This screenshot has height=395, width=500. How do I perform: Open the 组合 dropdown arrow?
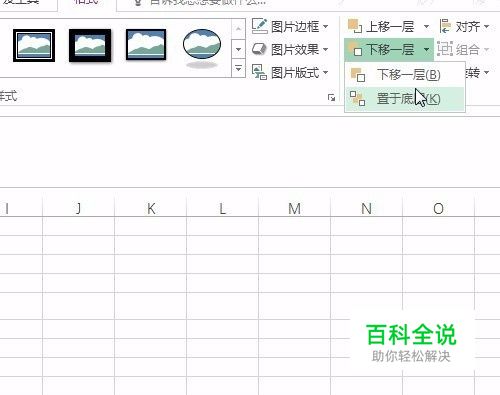486,50
